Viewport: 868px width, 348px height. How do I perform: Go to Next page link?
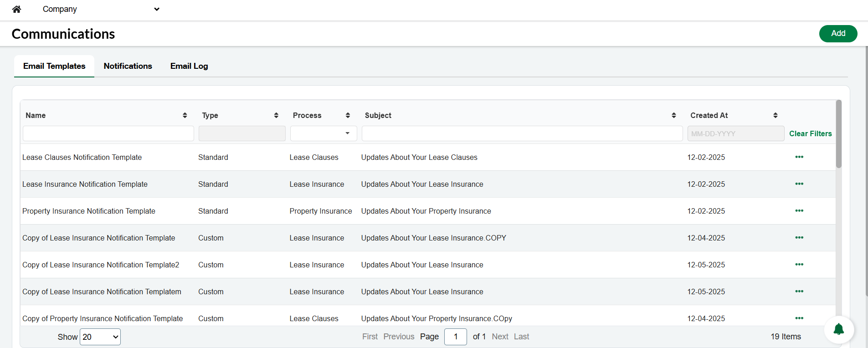click(500, 337)
